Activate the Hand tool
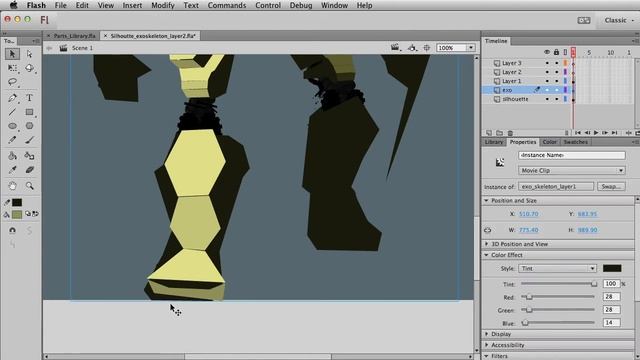 [12, 186]
